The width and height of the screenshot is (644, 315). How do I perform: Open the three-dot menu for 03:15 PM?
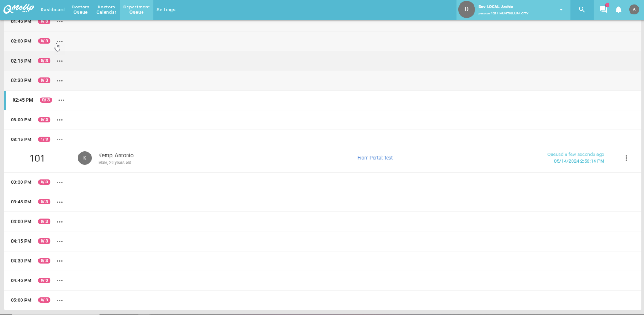[x=60, y=140]
